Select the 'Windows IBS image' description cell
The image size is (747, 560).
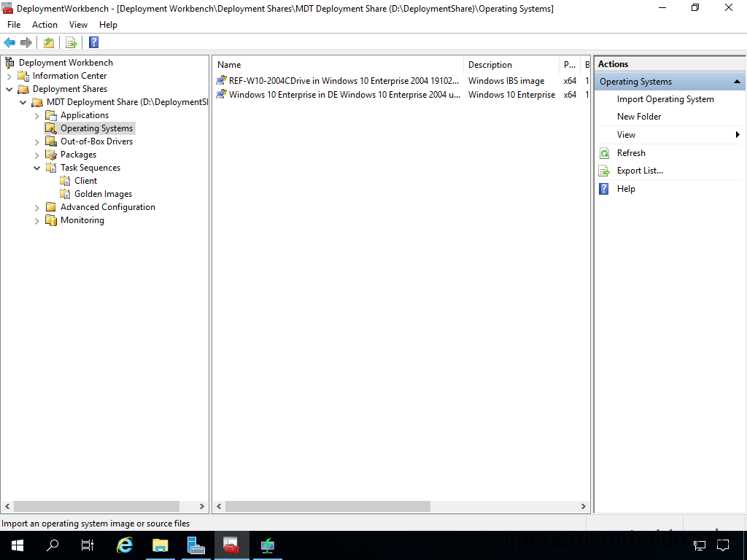coord(506,81)
